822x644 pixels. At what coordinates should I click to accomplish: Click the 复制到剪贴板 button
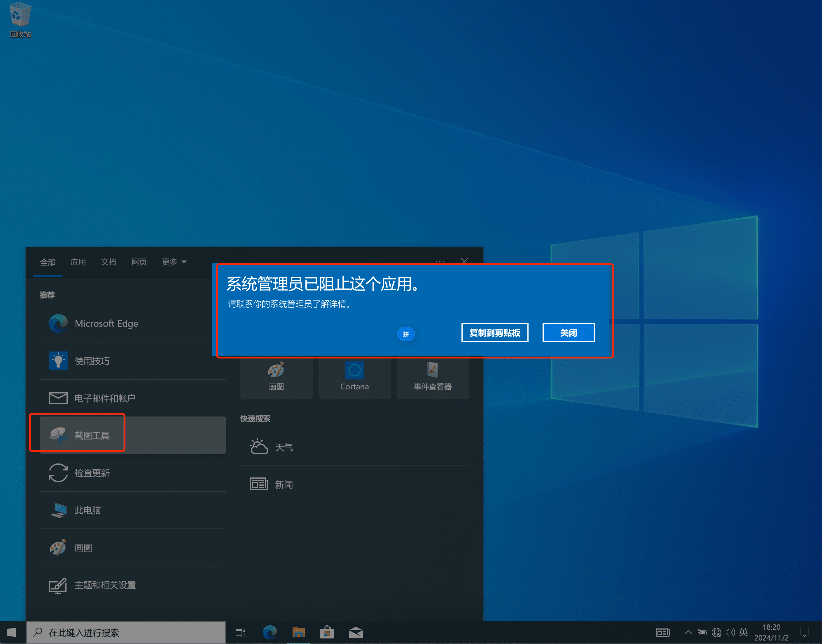[494, 332]
